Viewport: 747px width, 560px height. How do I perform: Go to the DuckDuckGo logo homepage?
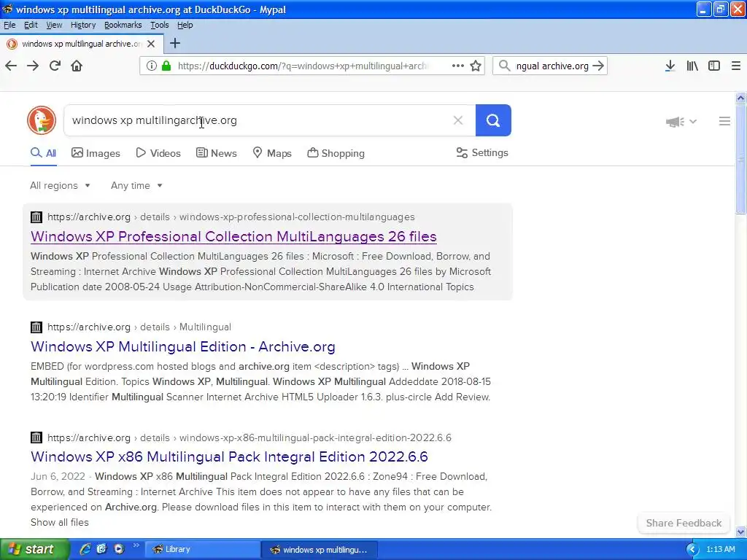[42, 120]
